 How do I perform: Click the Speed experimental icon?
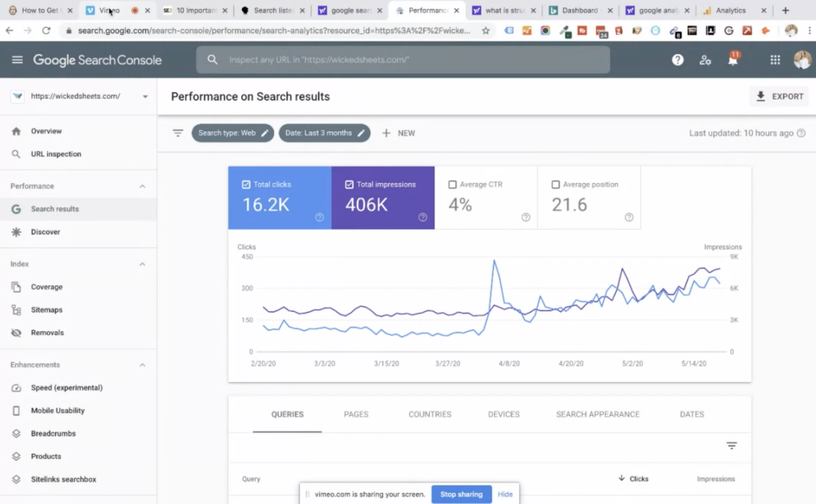pos(16,388)
